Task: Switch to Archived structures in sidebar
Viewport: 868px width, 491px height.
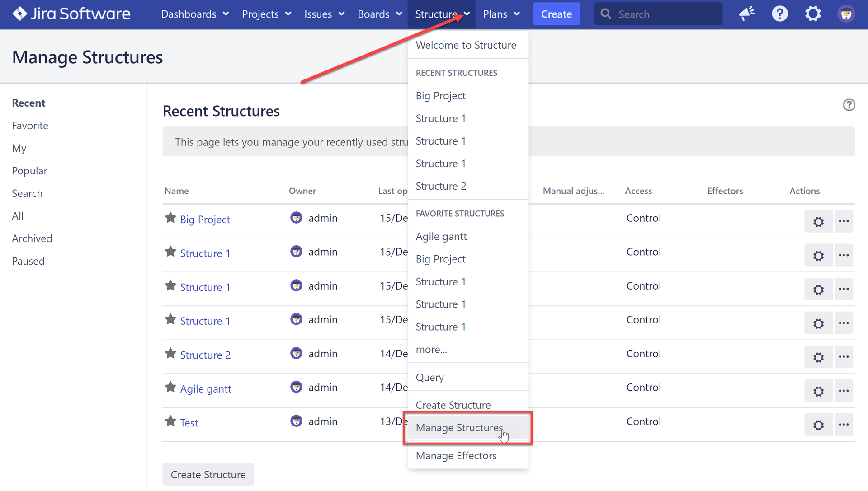Action: 32,238
